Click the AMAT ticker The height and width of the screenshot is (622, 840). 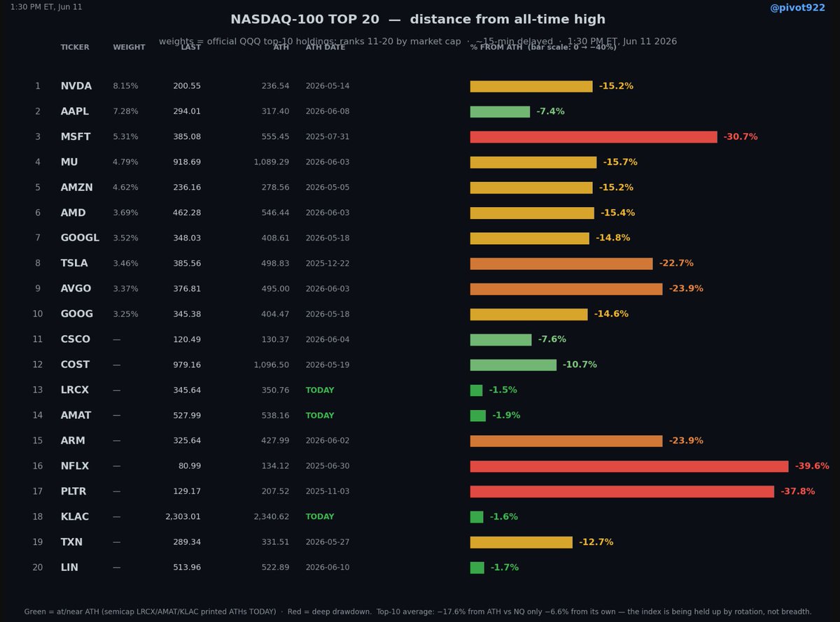coord(76,416)
